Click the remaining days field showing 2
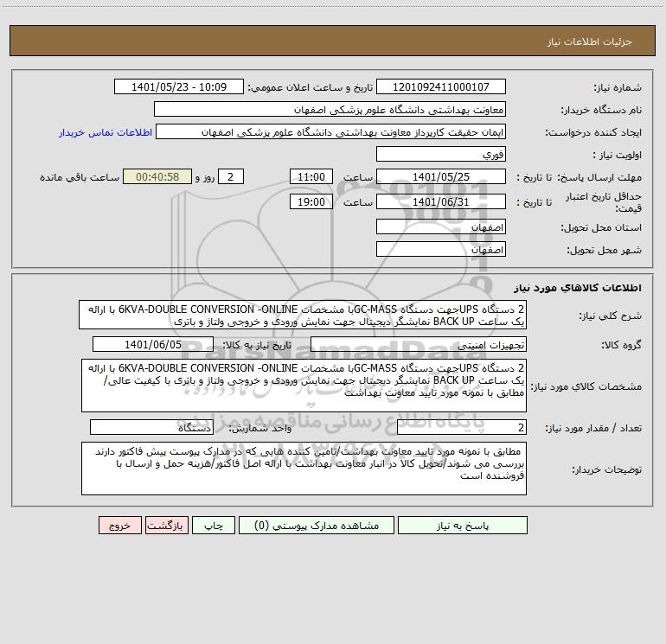 231,176
